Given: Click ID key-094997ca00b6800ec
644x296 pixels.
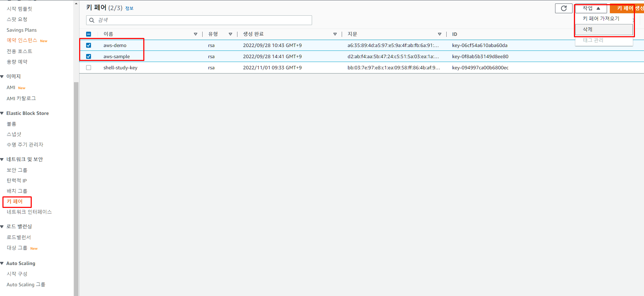Looking at the screenshot, I should (480, 68).
